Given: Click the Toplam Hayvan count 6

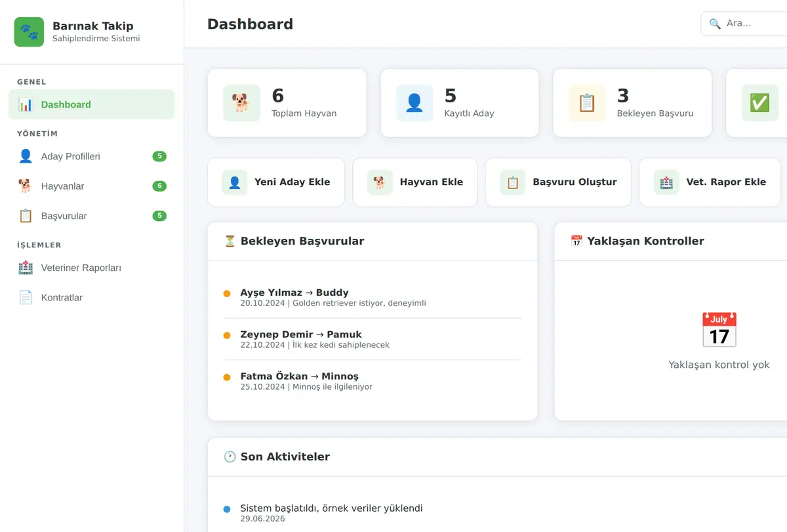Looking at the screenshot, I should coord(278,96).
